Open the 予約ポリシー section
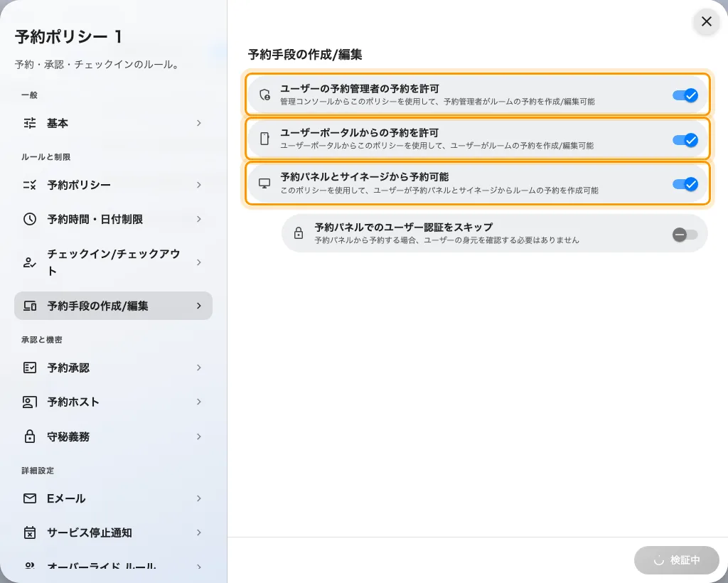The width and height of the screenshot is (728, 583). point(113,185)
